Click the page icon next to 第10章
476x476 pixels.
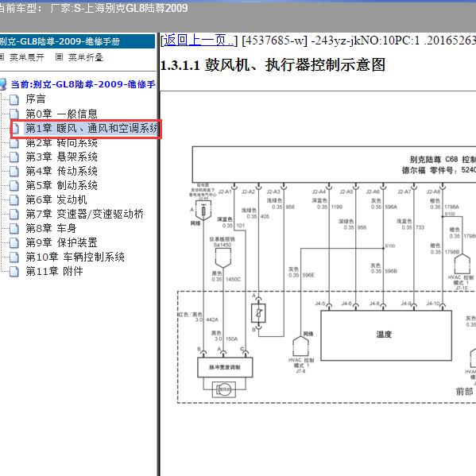pos(14,257)
